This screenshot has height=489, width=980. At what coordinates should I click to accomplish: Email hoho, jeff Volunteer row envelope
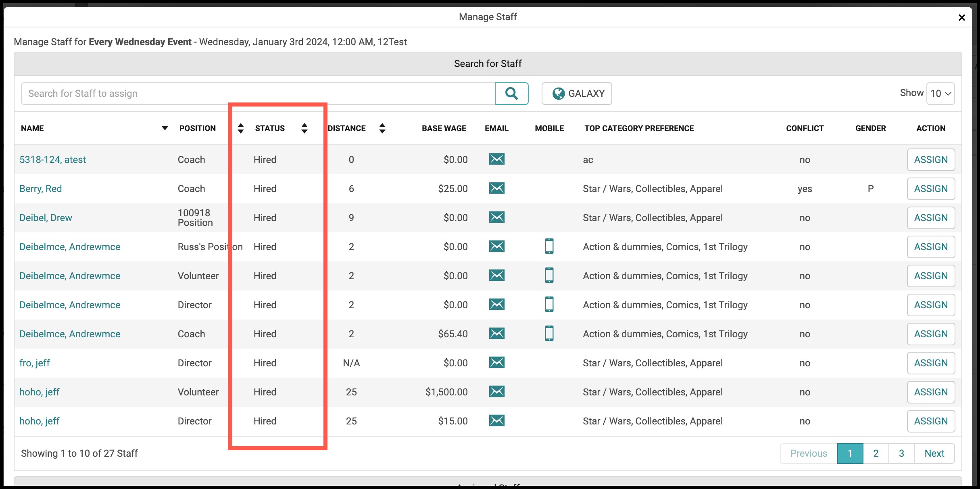click(497, 392)
